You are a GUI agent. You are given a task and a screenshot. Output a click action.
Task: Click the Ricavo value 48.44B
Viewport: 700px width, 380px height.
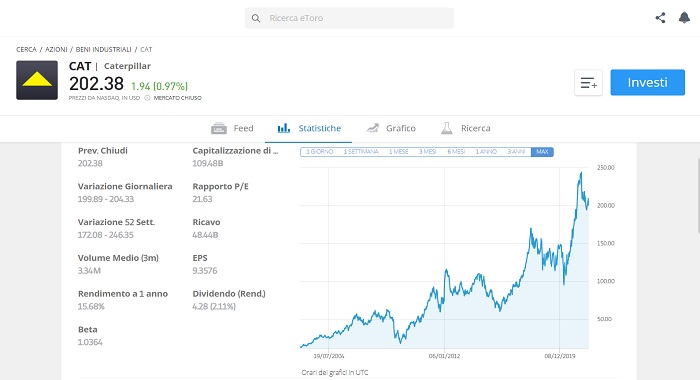click(x=205, y=235)
